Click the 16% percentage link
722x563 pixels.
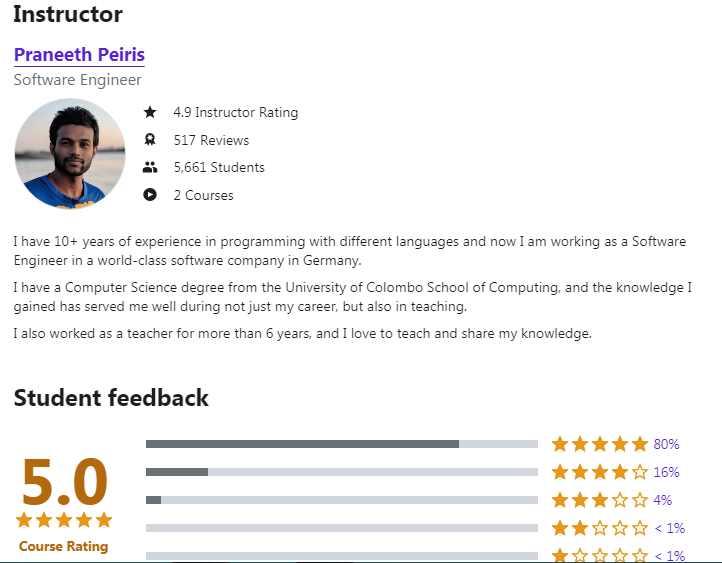point(666,472)
